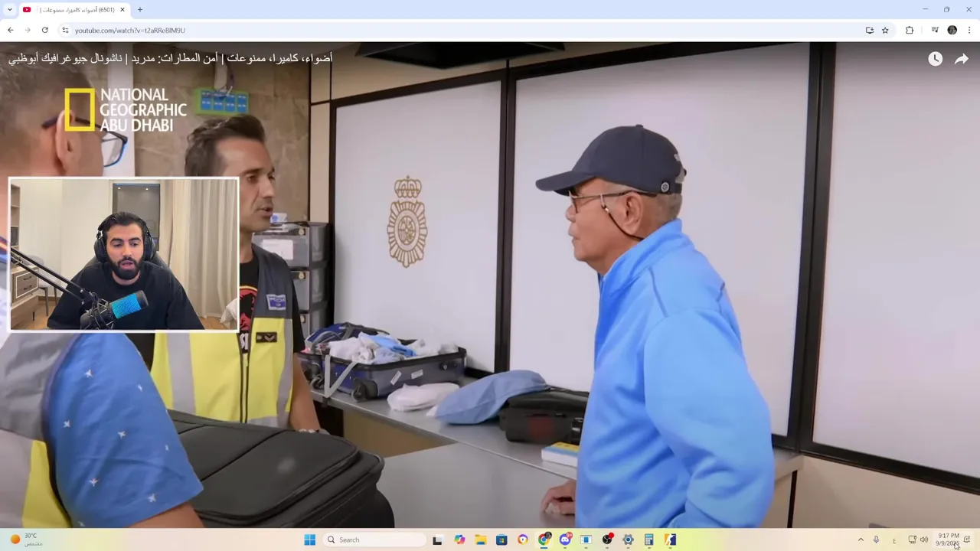Open Calculator from taskbar
This screenshot has height=551, width=980.
point(648,540)
